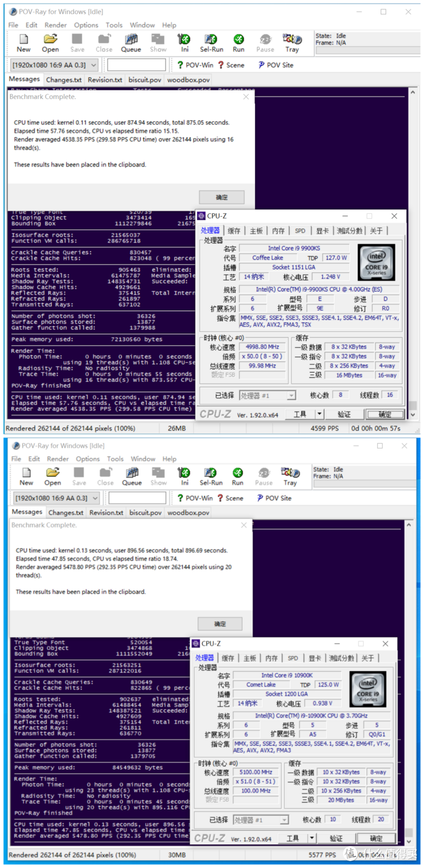424x868 pixels.
Task: Click Save icon in POV-Ray with 9900KS CPU-Z
Action: tap(77, 43)
